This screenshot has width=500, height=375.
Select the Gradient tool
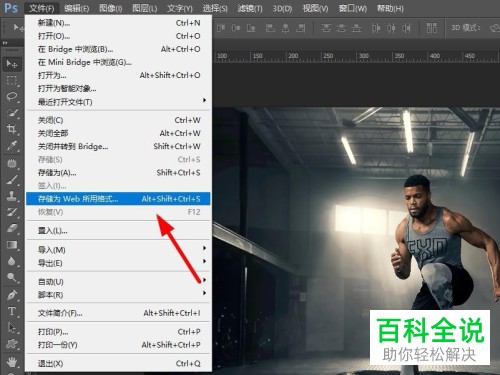click(x=12, y=245)
